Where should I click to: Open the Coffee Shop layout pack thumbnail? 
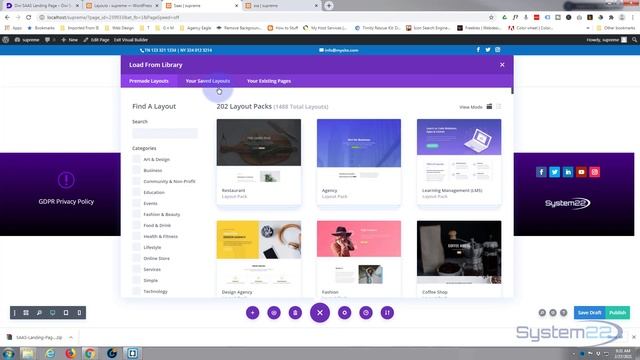[x=459, y=252]
